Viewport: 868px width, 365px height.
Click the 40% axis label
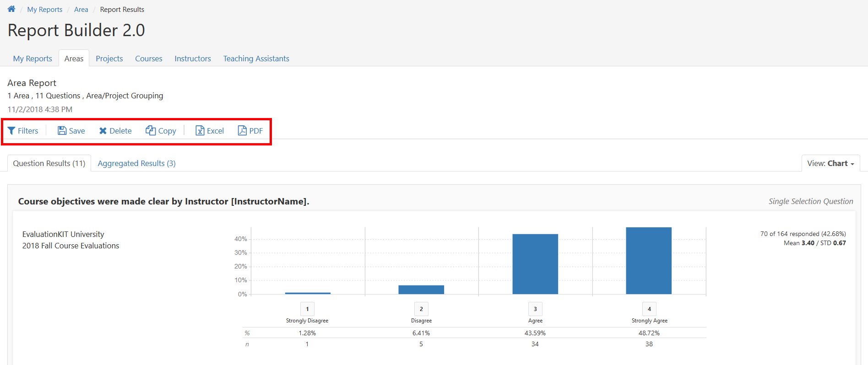(x=241, y=239)
